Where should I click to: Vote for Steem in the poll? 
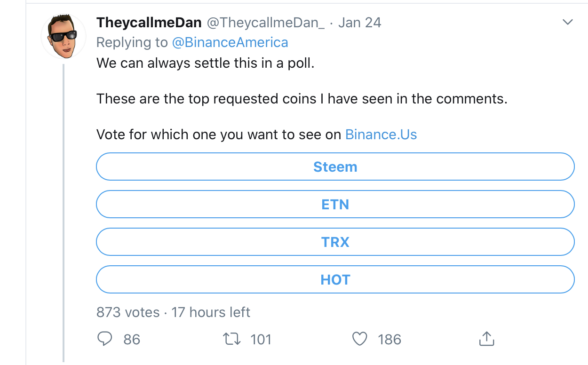click(335, 167)
